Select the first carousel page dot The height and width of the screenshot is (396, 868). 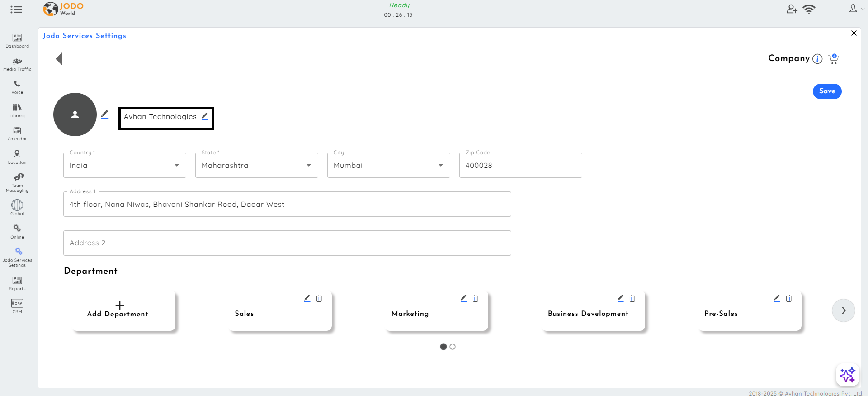click(x=443, y=347)
